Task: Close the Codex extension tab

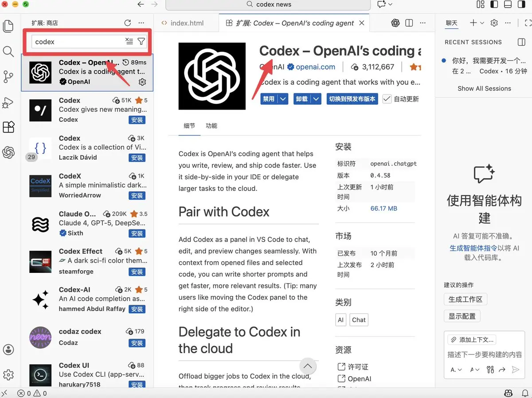Action: tap(362, 23)
